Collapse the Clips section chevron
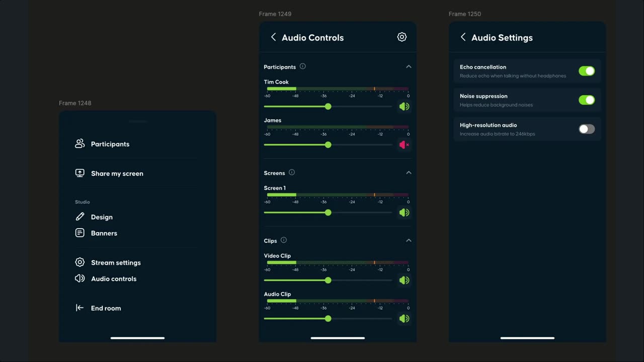This screenshot has height=362, width=644. pos(409,241)
